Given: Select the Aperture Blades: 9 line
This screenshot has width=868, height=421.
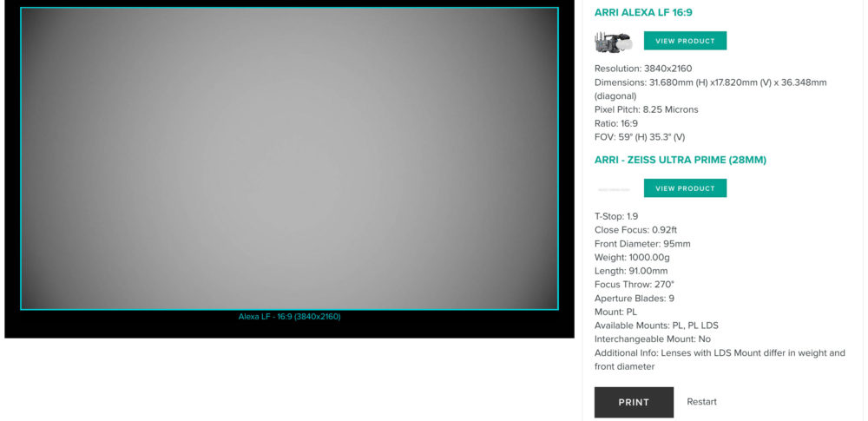Looking at the screenshot, I should (635, 298).
